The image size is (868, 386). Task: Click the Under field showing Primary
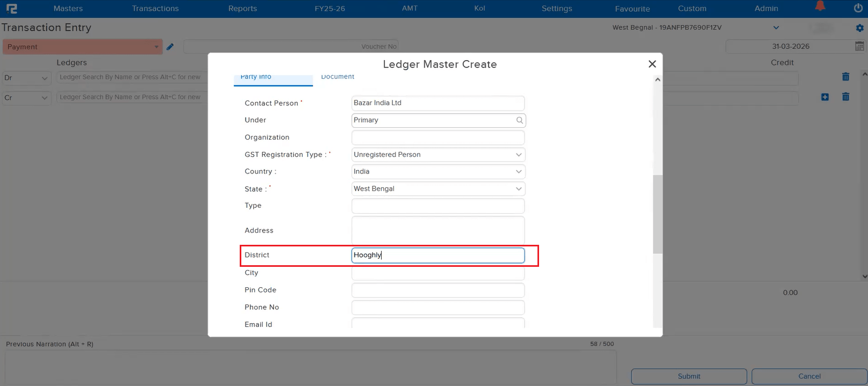pos(438,120)
